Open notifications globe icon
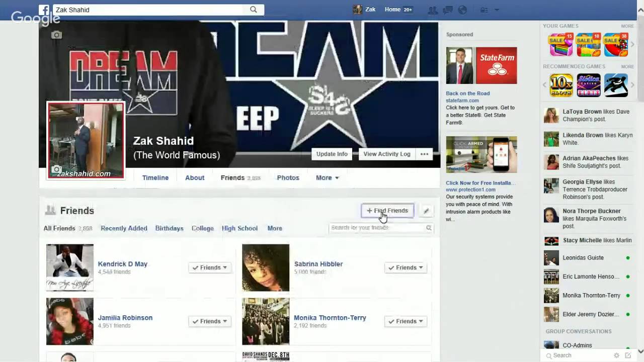Viewport: 644px width, 362px height. click(462, 10)
